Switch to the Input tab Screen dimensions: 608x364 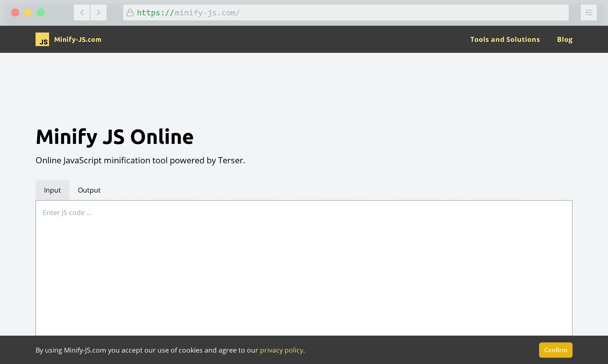52,190
